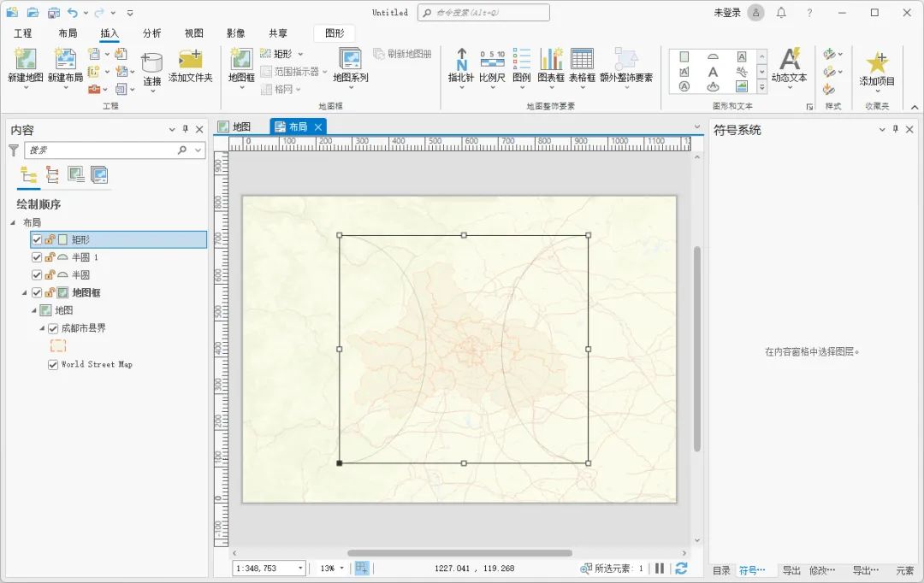924x583 pixels.
Task: Insert a 比例尺 (Scale Bar)
Action: [x=492, y=60]
